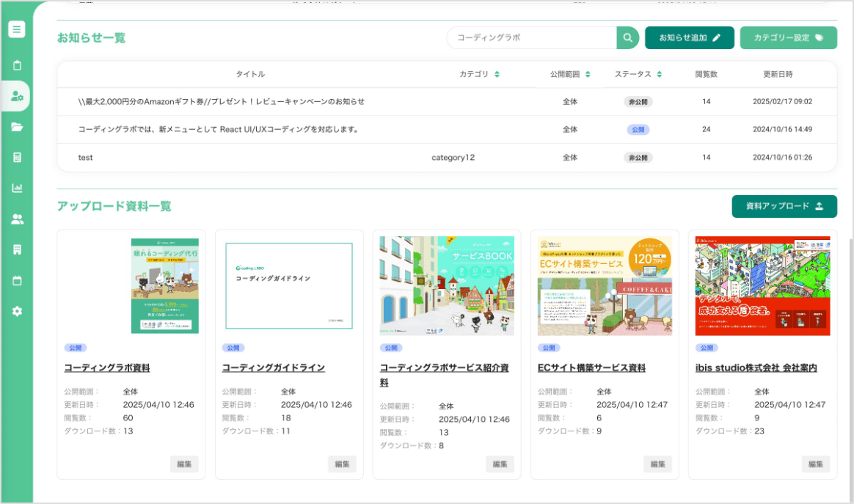Click the タイトル column header

pyautogui.click(x=250, y=74)
